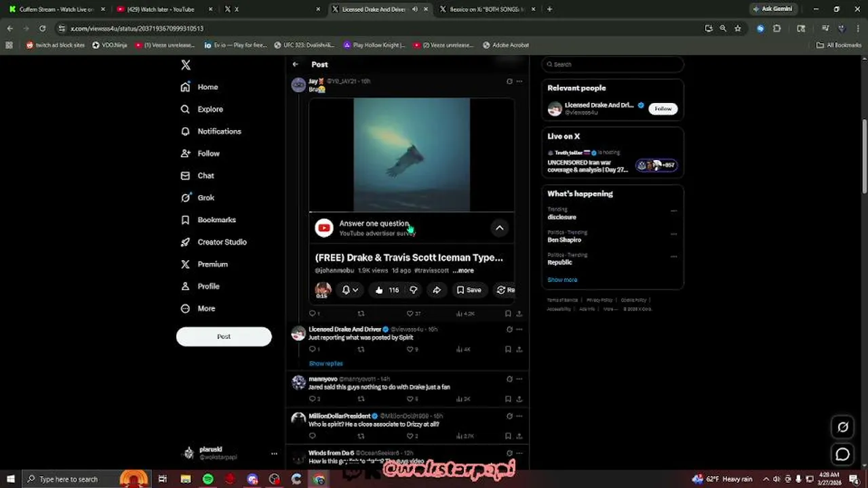The height and width of the screenshot is (488, 868).
Task: Go back using the Post header arrow
Action: pyautogui.click(x=295, y=64)
